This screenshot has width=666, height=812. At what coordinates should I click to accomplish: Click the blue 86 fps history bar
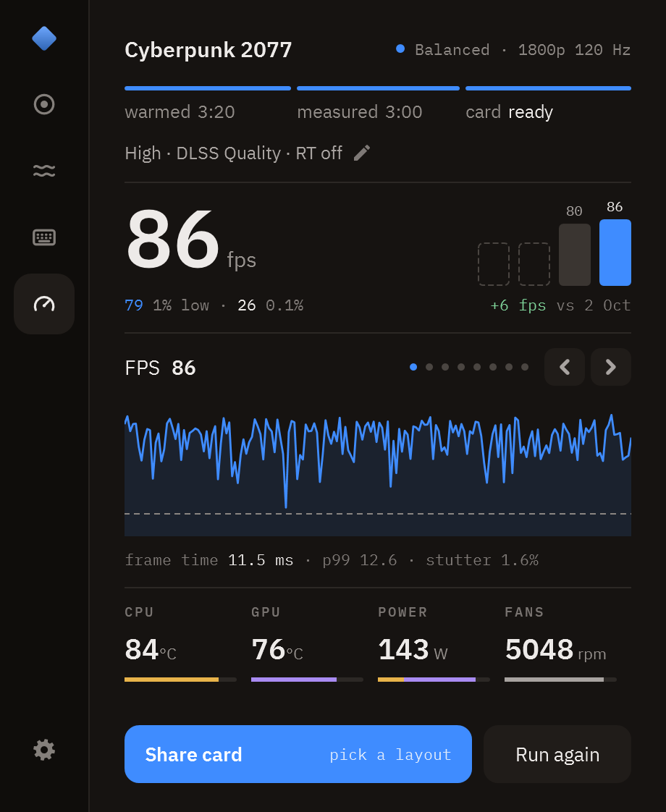point(615,252)
